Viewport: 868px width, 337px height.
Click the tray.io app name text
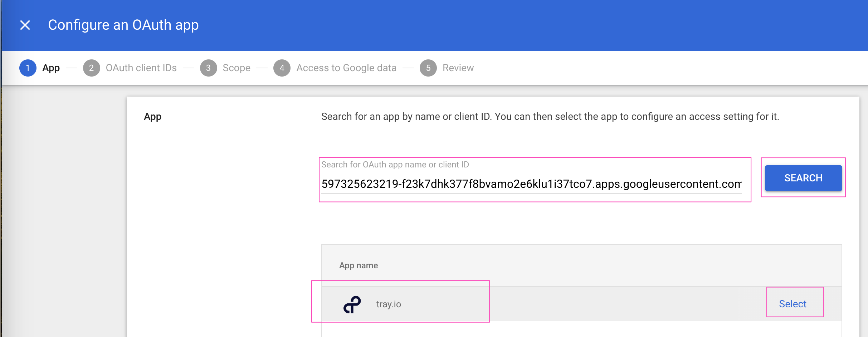tap(389, 304)
